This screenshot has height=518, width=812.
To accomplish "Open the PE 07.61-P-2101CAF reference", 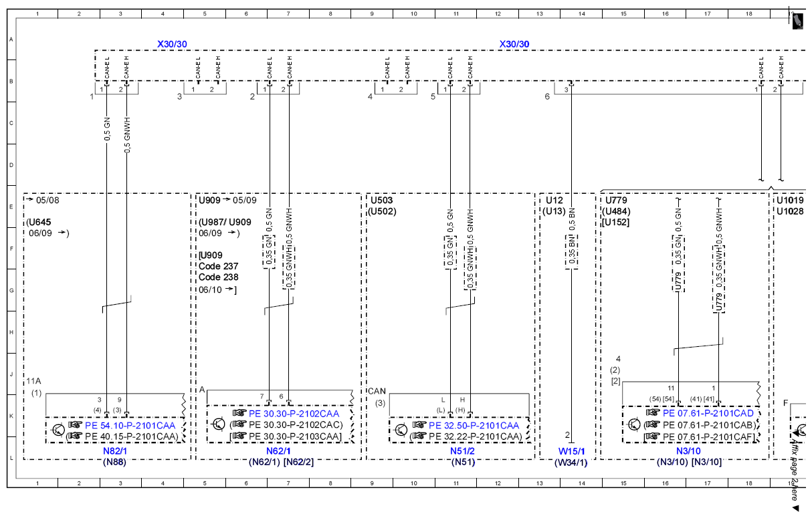I will pyautogui.click(x=709, y=436).
